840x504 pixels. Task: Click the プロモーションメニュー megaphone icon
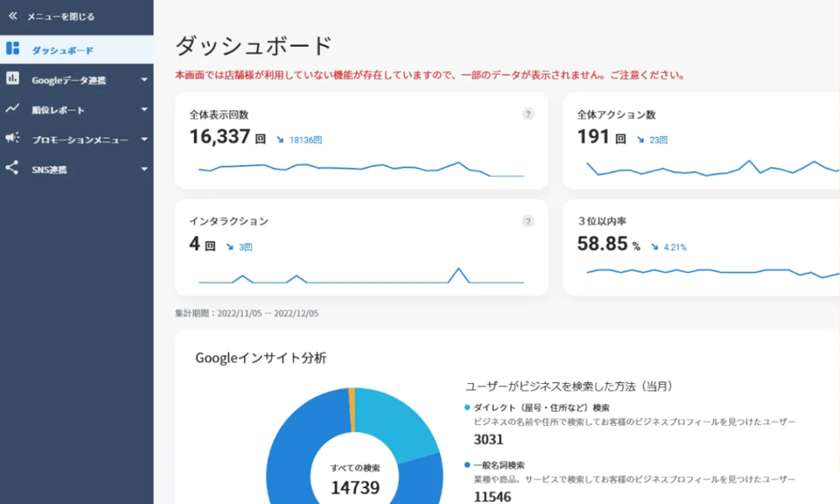click(x=13, y=139)
